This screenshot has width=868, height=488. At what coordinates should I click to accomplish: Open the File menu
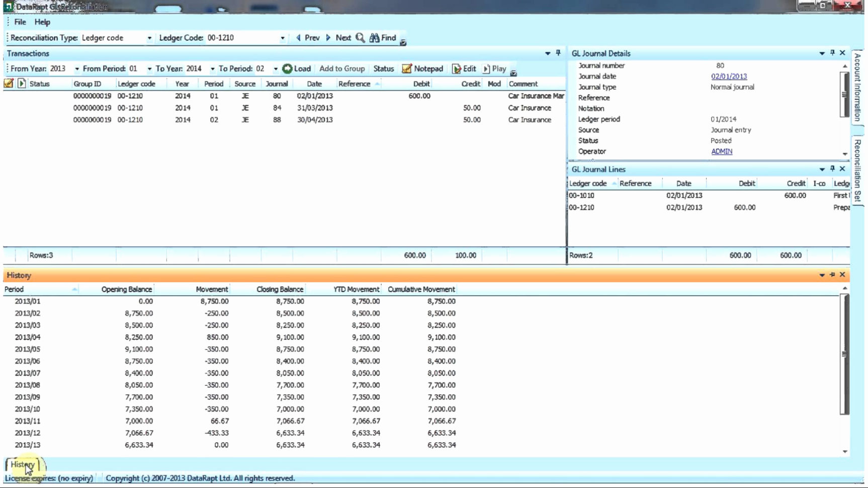point(20,22)
